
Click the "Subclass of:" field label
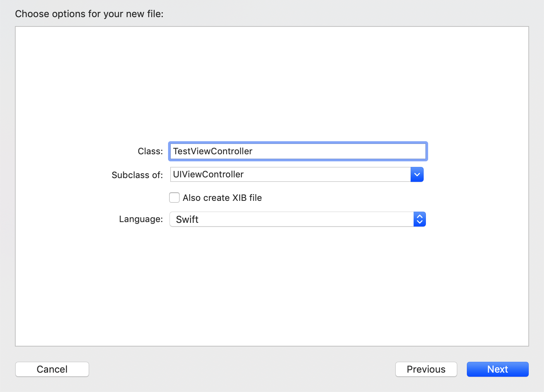pyautogui.click(x=137, y=175)
